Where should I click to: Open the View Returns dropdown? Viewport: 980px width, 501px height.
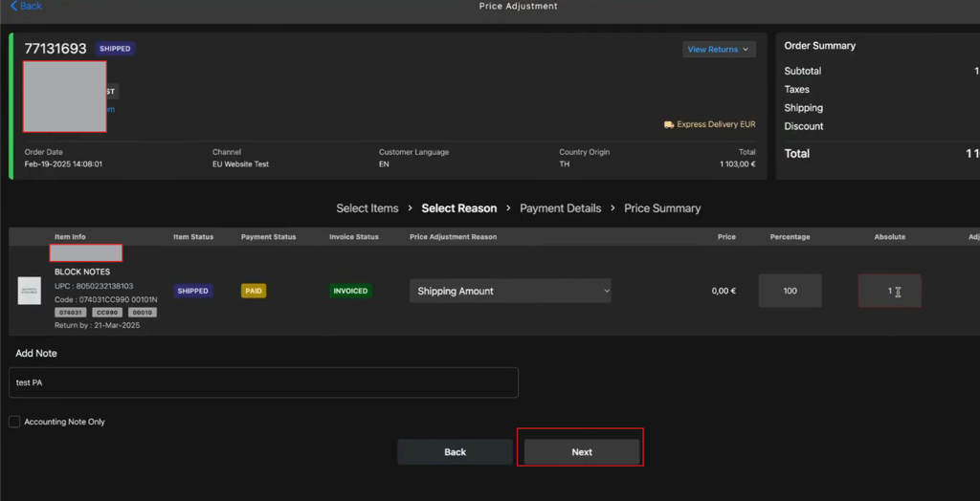coord(719,50)
